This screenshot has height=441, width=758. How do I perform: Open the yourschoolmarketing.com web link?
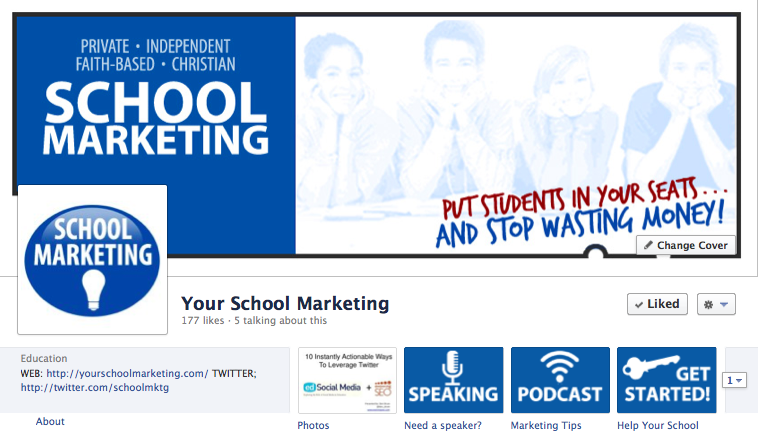[x=127, y=373]
